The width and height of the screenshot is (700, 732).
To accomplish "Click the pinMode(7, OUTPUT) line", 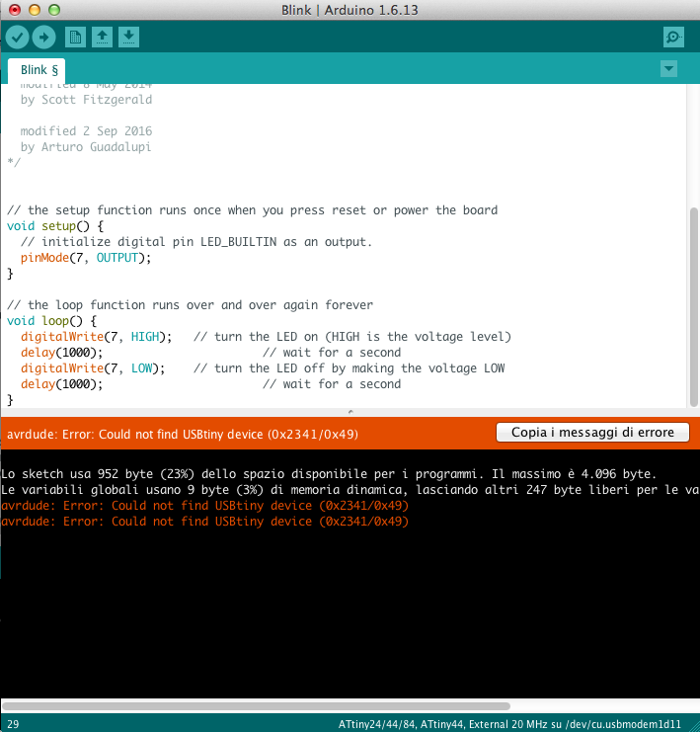I will tap(86, 258).
